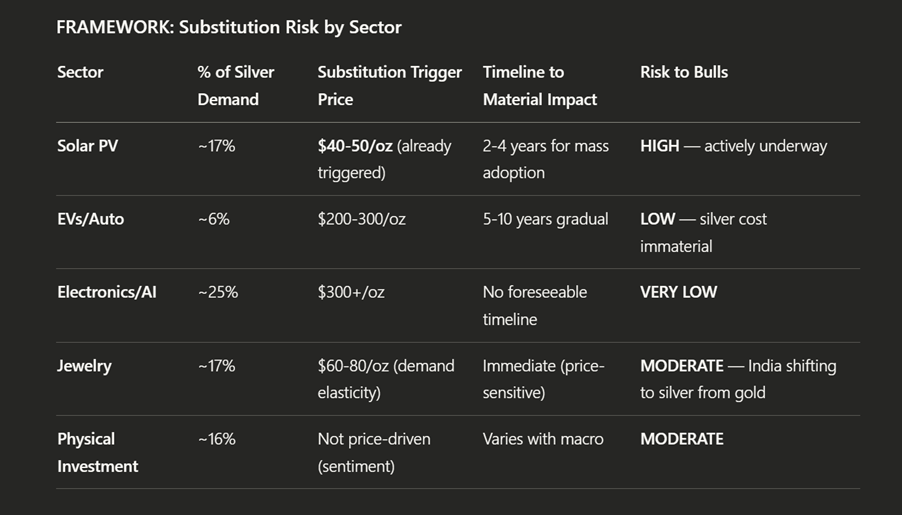
Task: Click the 'Physical Investment' sector cell
Action: [98, 452]
